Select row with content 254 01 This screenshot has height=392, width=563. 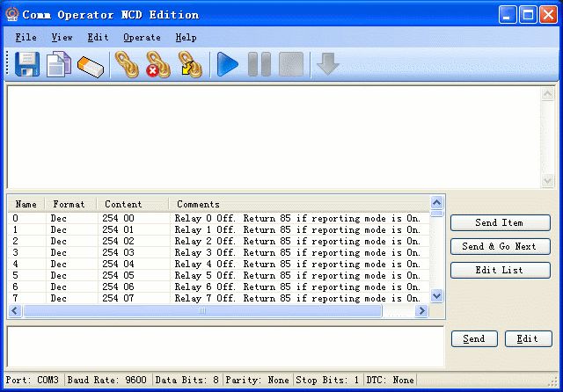(x=219, y=230)
